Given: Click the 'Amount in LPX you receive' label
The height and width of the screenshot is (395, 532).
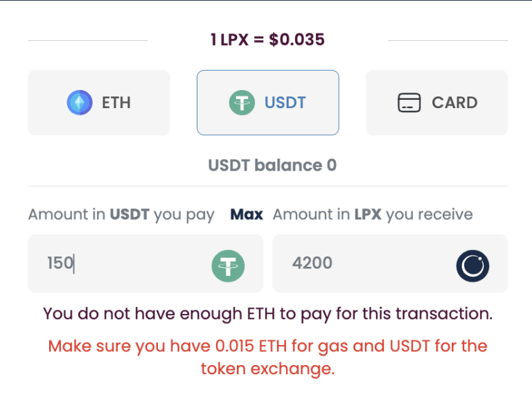Looking at the screenshot, I should (x=373, y=215).
